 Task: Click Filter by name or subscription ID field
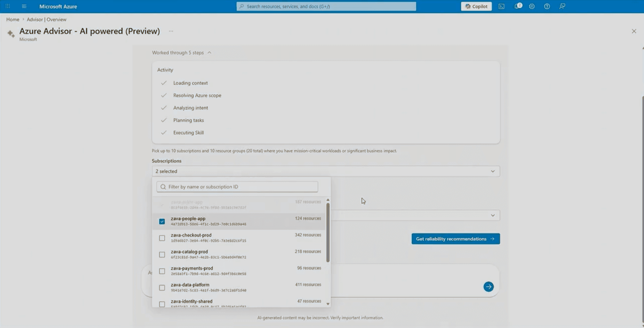[x=237, y=187]
